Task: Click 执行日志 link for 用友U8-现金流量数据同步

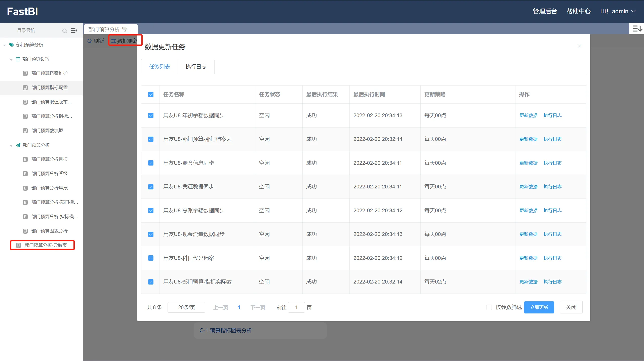Action: (x=552, y=234)
